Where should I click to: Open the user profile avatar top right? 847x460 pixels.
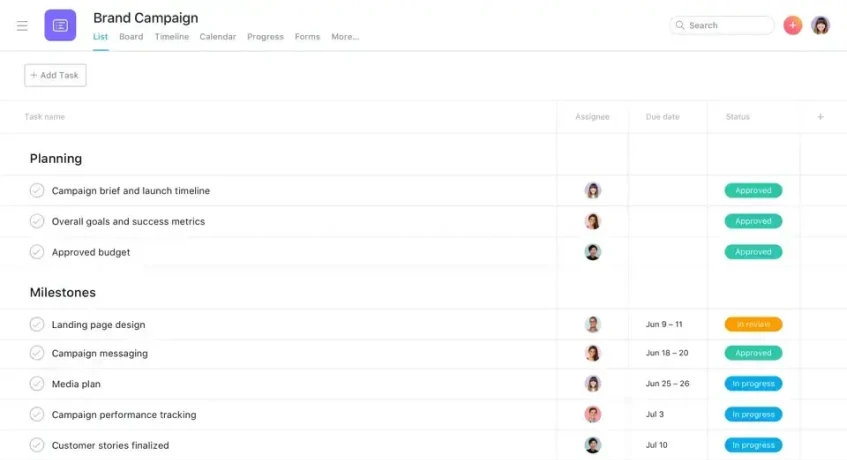(x=820, y=26)
